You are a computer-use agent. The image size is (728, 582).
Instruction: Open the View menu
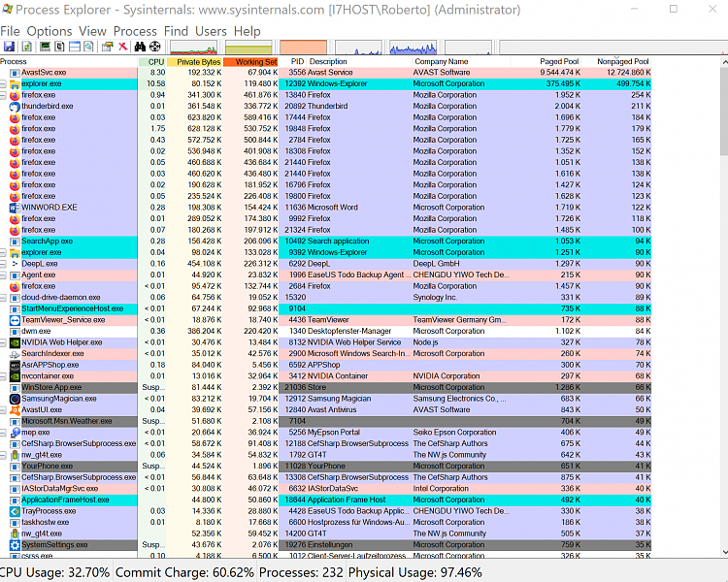(92, 31)
